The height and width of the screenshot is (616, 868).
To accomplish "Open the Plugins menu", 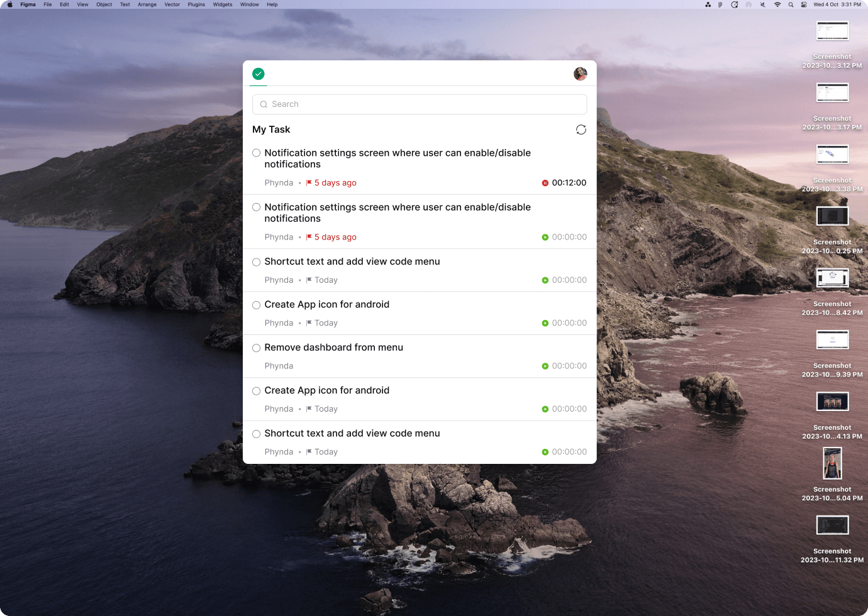I will [196, 4].
